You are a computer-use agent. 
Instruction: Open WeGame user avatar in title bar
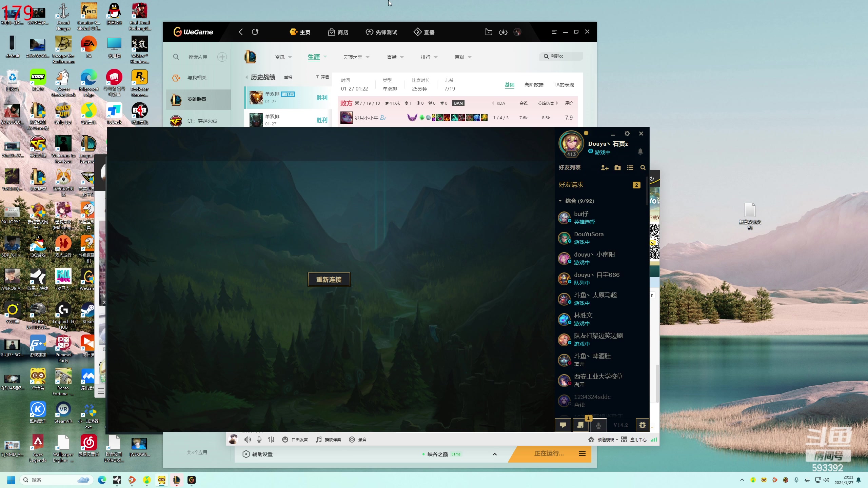[517, 32]
